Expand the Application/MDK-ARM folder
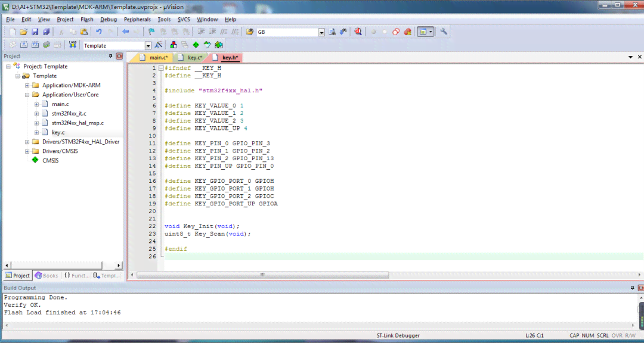Viewport: 644px width, 343px height. click(x=27, y=85)
